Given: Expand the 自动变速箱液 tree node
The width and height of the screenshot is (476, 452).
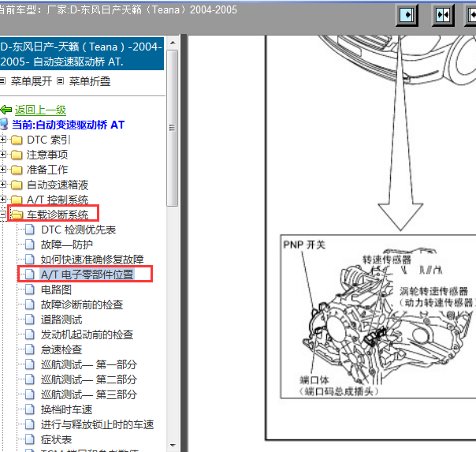Looking at the screenshot, I should pyautogui.click(x=2, y=185).
